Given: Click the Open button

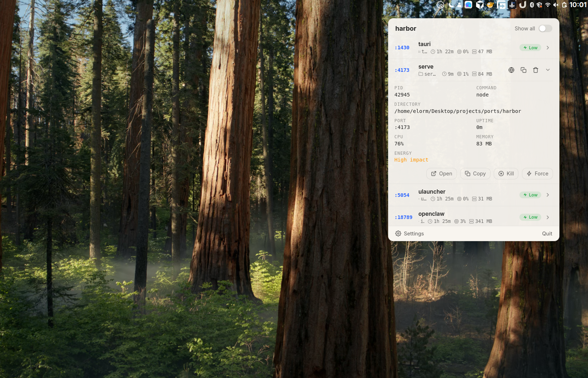Looking at the screenshot, I should [442, 174].
